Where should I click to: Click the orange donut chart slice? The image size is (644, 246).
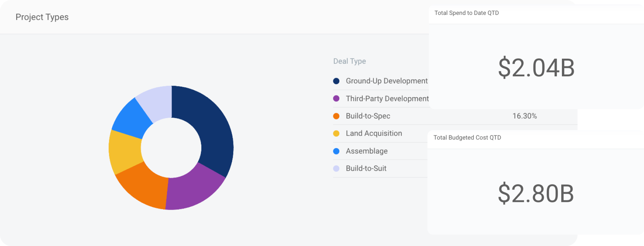[145, 186]
